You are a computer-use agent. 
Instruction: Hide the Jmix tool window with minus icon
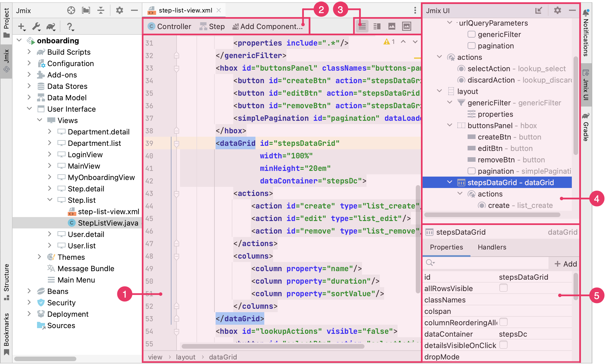pyautogui.click(x=134, y=11)
